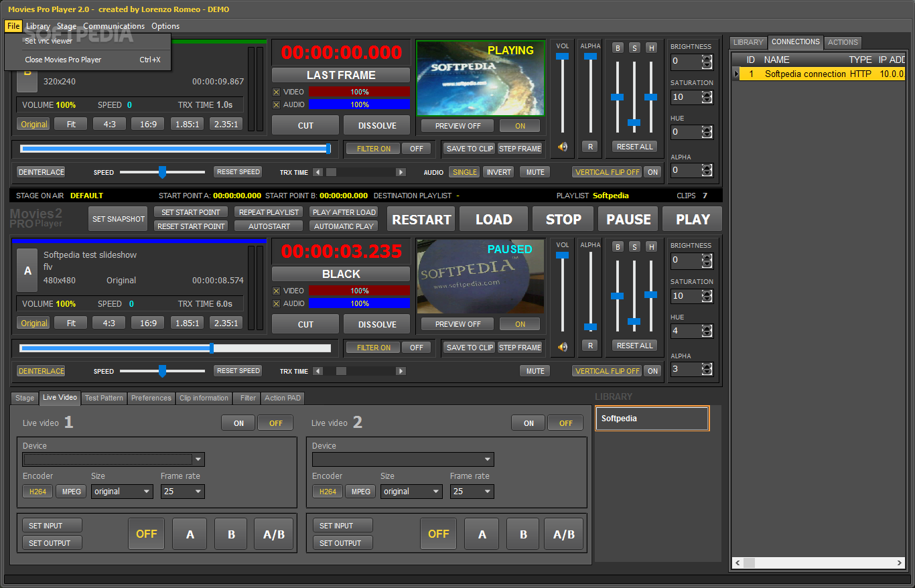Click the S channel button in player A
This screenshot has width=915, height=588.
(634, 246)
